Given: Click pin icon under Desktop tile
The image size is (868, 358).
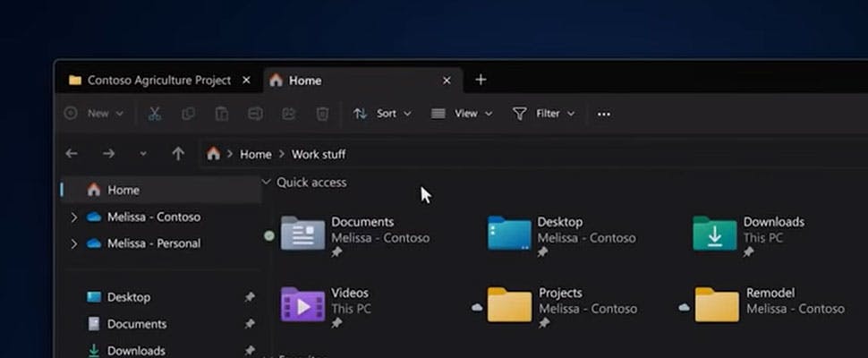Looking at the screenshot, I should pos(542,252).
